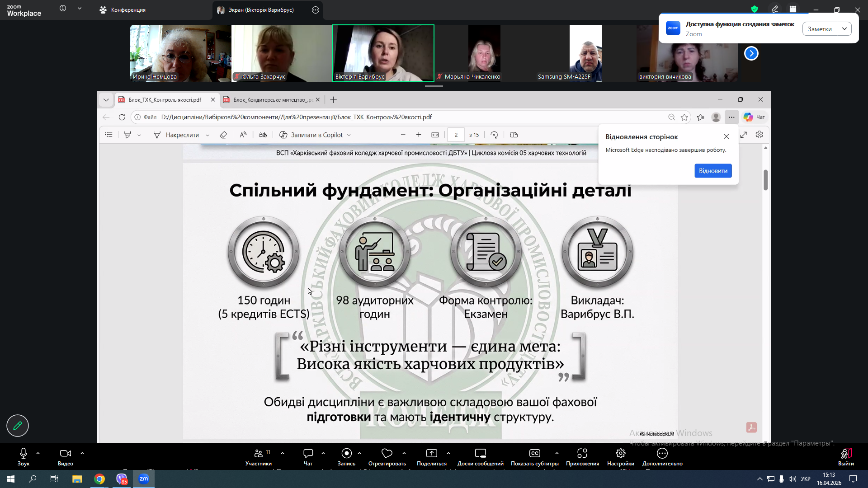Open the Whiteboards icon
Image resolution: width=868 pixels, height=488 pixels.
[480, 453]
